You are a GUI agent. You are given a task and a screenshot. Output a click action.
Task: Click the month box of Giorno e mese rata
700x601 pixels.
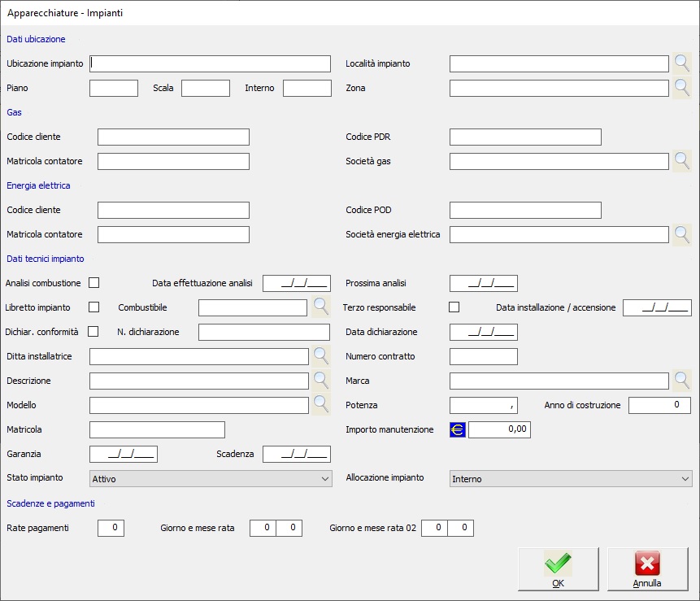(x=289, y=528)
